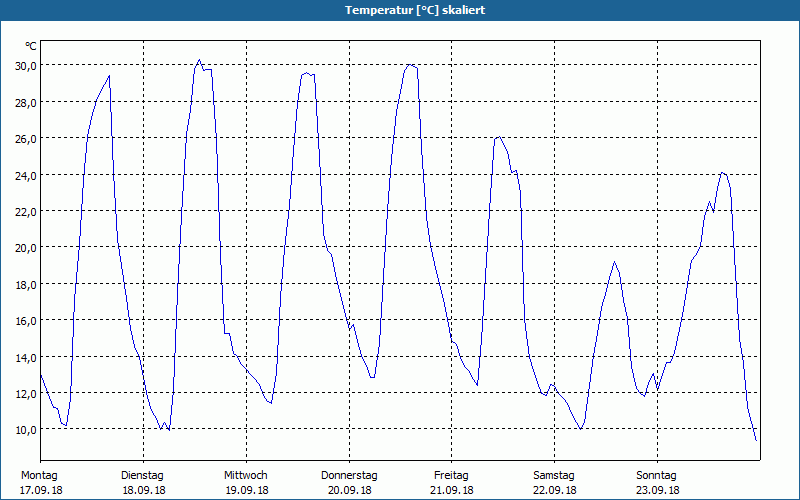Click the 22,0 y-axis label
800x500 pixels.
pyautogui.click(x=26, y=211)
